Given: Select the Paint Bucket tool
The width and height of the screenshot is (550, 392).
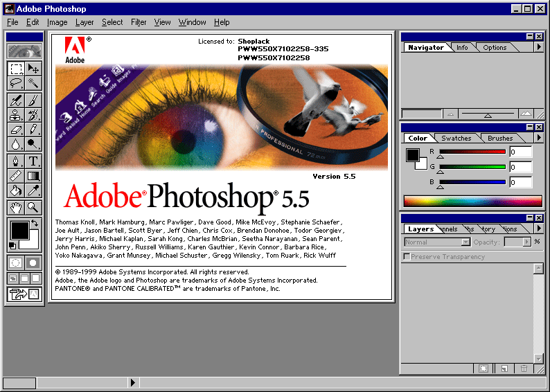Looking at the screenshot, I should [16, 190].
